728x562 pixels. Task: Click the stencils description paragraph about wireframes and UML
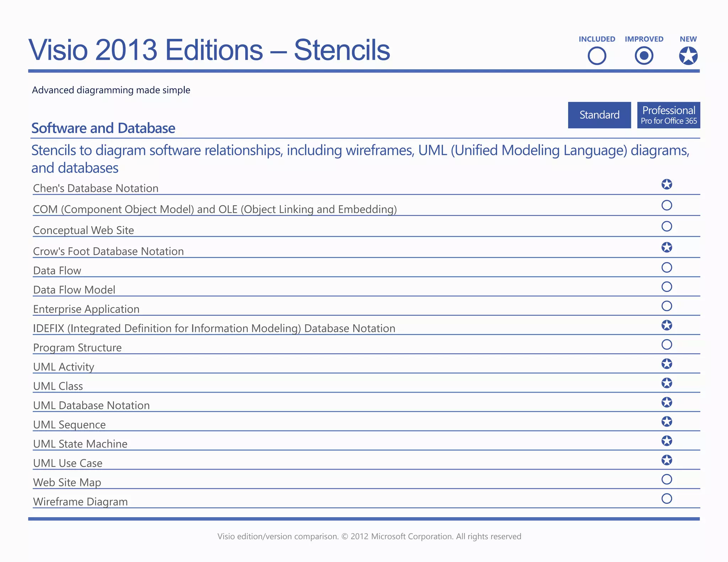(x=360, y=159)
